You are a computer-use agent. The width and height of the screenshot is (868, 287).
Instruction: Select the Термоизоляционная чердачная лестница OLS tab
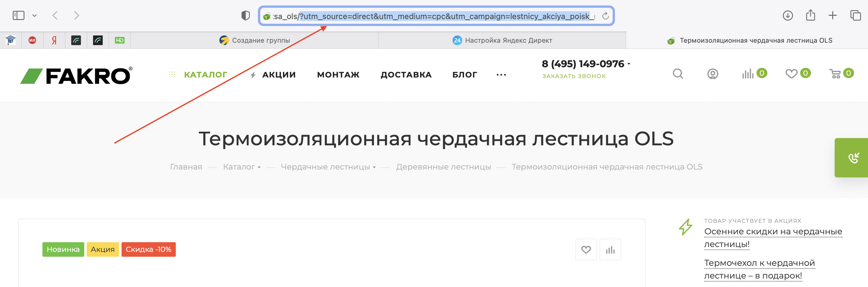click(747, 40)
